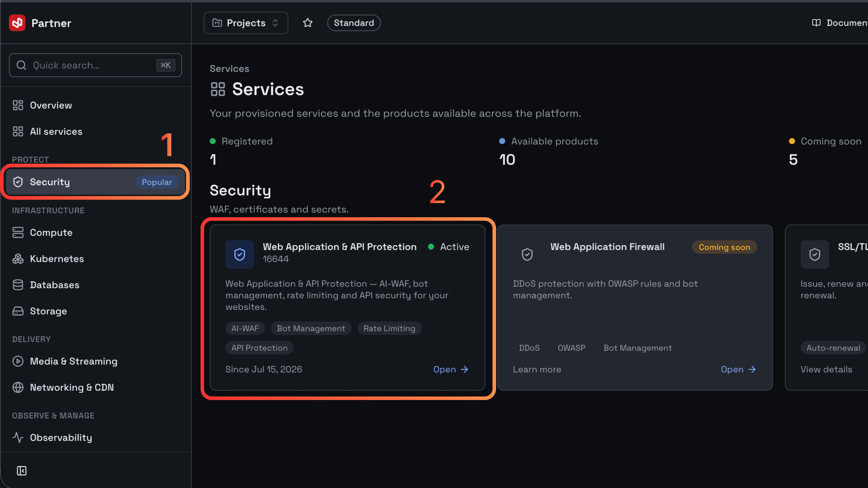Viewport: 868px width, 488px height.
Task: Click Since Jul 15, 2026 text
Action: [263, 369]
